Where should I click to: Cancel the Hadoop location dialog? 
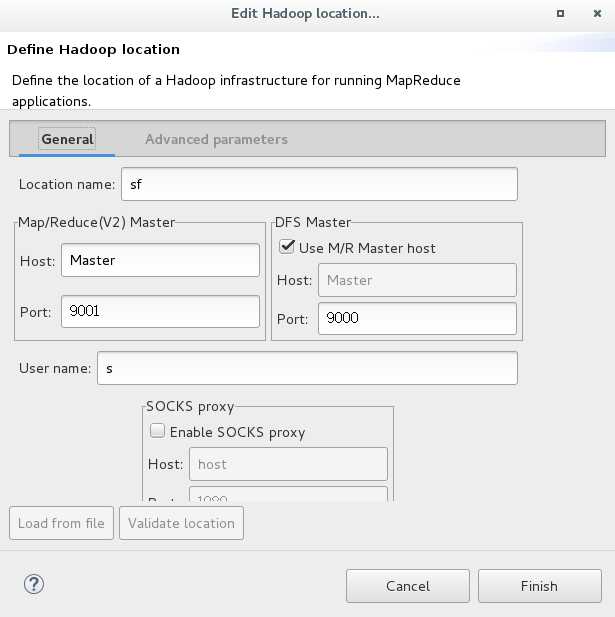click(x=408, y=586)
